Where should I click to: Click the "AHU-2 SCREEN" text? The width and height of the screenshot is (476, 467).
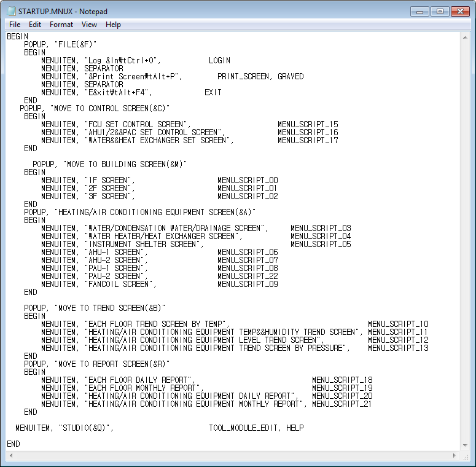point(114,260)
